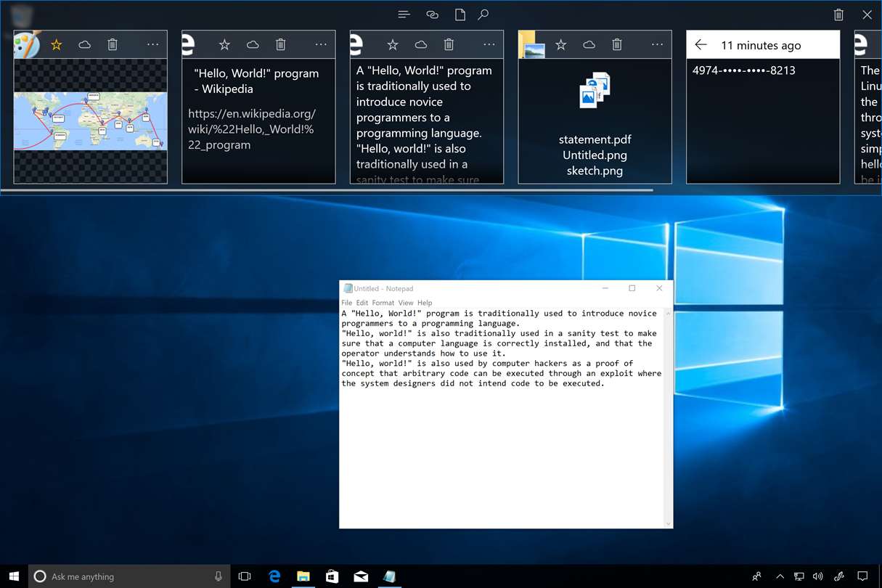Click the top-right trash icon to clear clips
This screenshot has width=882, height=588.
tap(838, 15)
